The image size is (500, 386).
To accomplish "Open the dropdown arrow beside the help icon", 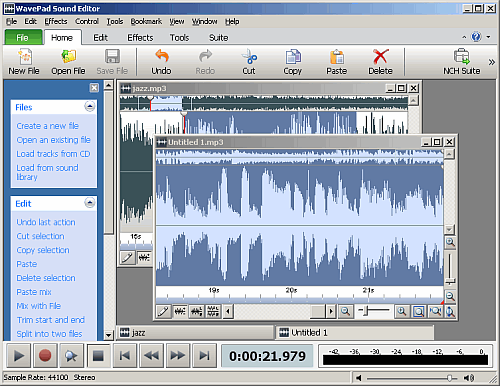I will coord(488,37).
